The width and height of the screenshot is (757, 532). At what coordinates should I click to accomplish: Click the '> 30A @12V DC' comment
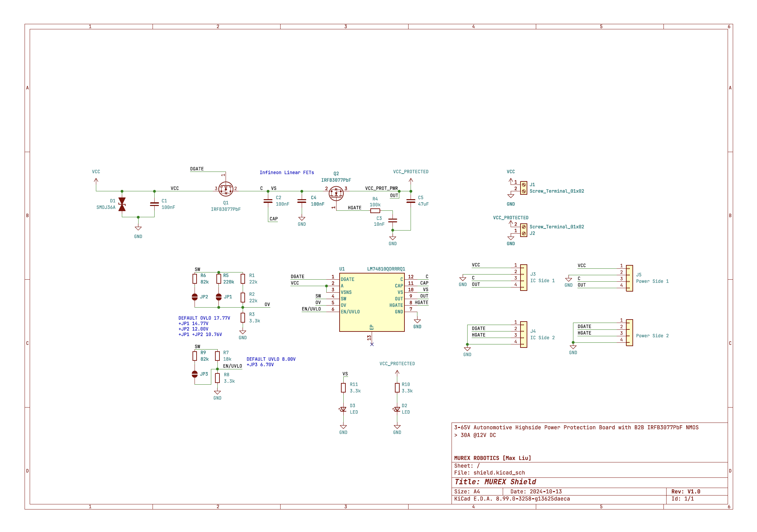point(475,435)
